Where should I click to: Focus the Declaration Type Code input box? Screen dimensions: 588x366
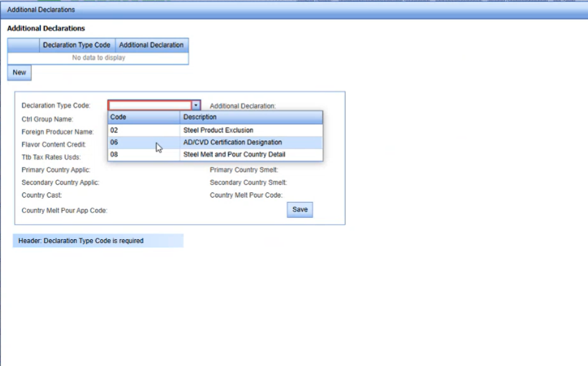[150, 105]
